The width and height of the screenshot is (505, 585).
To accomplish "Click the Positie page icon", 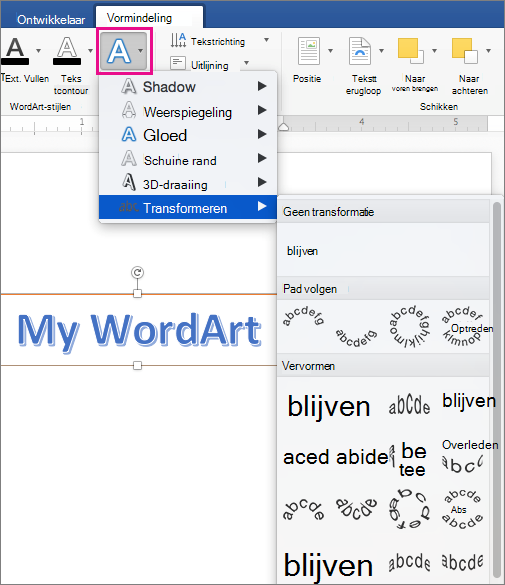I will [309, 51].
